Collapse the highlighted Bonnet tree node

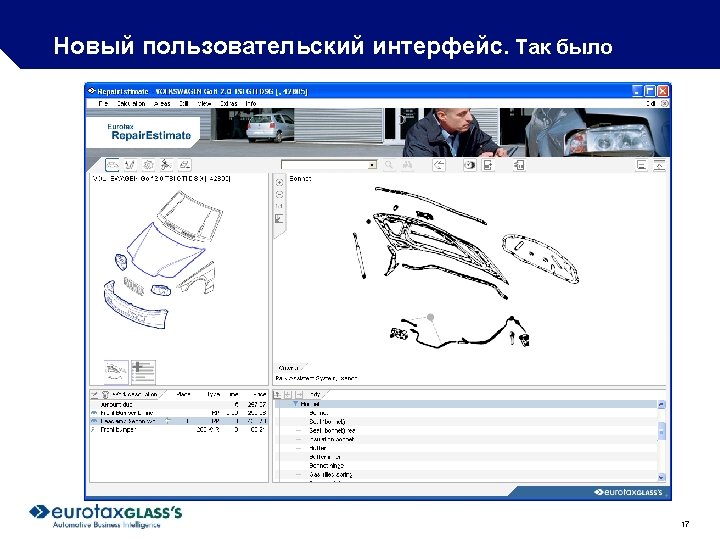click(295, 404)
